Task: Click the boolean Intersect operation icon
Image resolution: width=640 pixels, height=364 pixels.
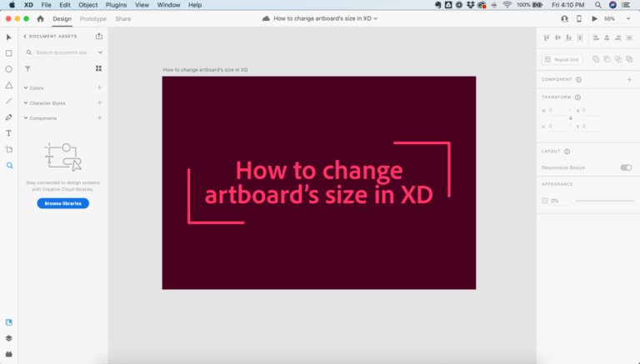Action: (618, 59)
